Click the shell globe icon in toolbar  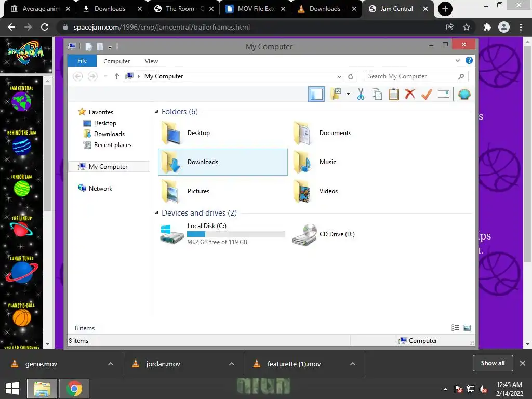coord(464,94)
